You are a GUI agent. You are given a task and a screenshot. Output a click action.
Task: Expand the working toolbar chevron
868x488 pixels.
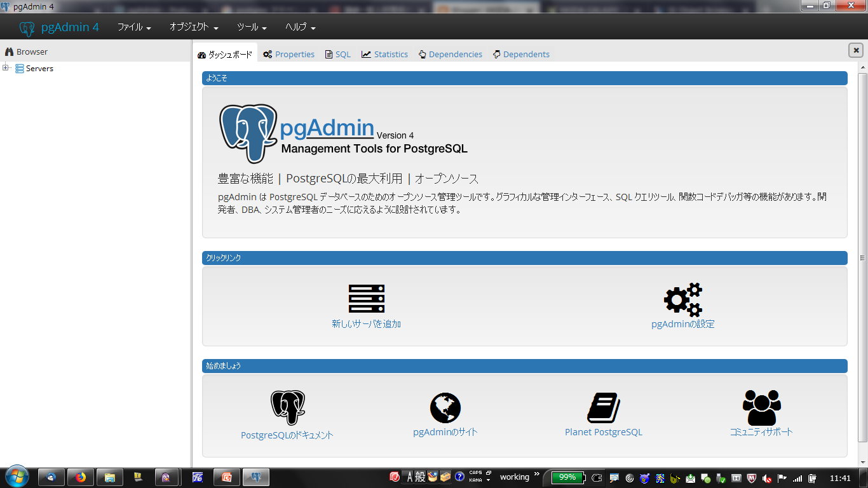pyautogui.click(x=537, y=474)
